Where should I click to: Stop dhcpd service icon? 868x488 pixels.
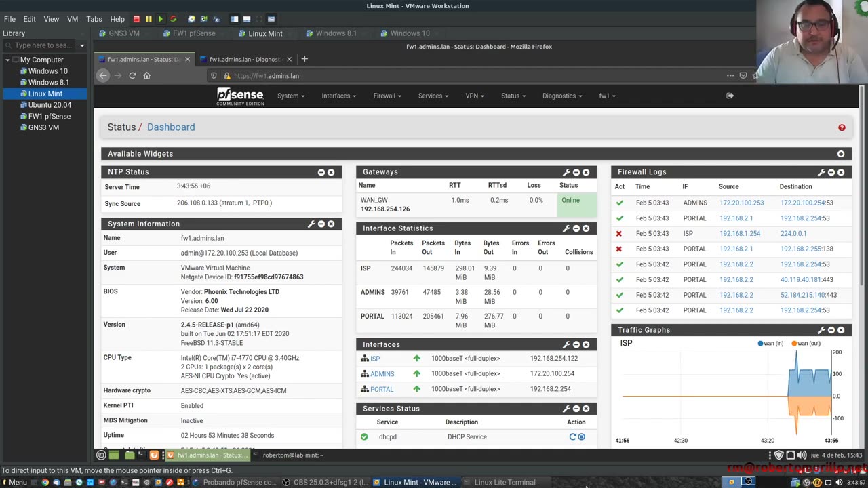point(581,437)
